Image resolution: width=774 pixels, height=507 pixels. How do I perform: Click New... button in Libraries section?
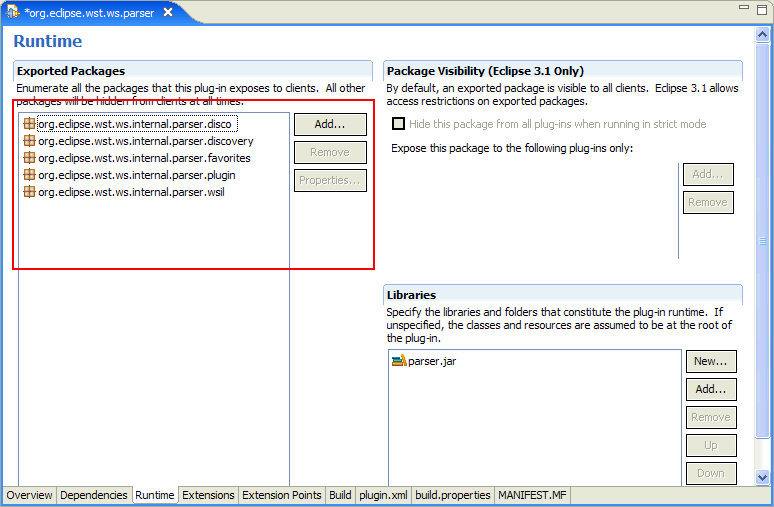point(711,361)
